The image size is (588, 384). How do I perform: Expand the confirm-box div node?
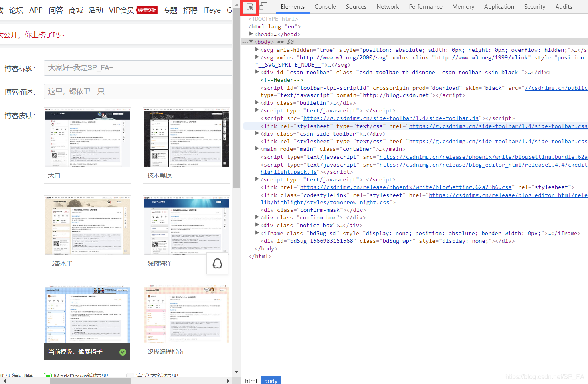pyautogui.click(x=257, y=217)
